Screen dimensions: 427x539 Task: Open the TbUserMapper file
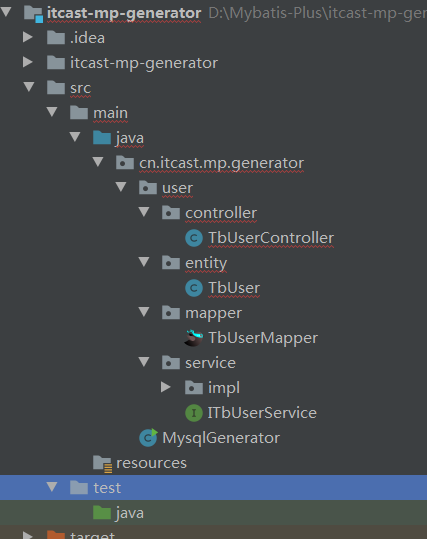pyautogui.click(x=263, y=338)
